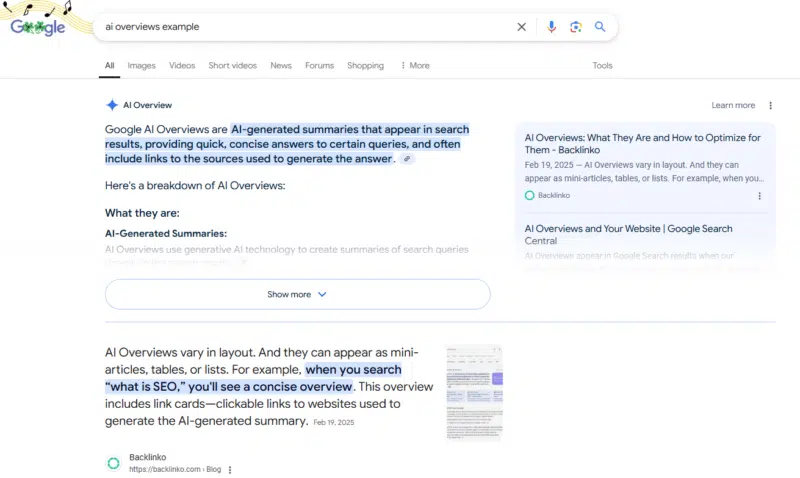Open AI Overview three-dot options menu
This screenshot has height=478, width=800.
point(770,106)
